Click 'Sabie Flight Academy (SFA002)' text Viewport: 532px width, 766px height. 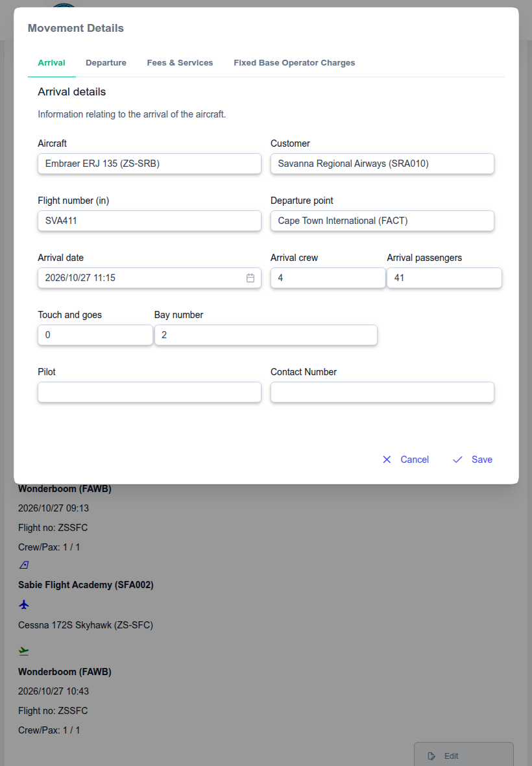point(86,585)
